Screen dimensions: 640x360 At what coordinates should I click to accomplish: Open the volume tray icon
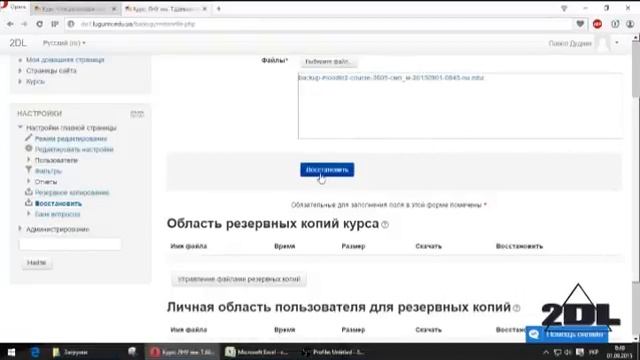click(x=568, y=352)
